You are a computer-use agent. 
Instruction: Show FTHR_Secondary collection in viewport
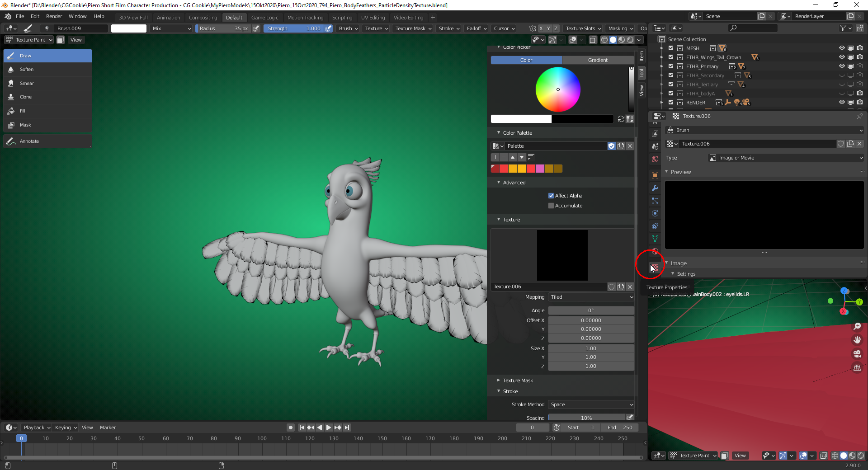[x=842, y=75]
